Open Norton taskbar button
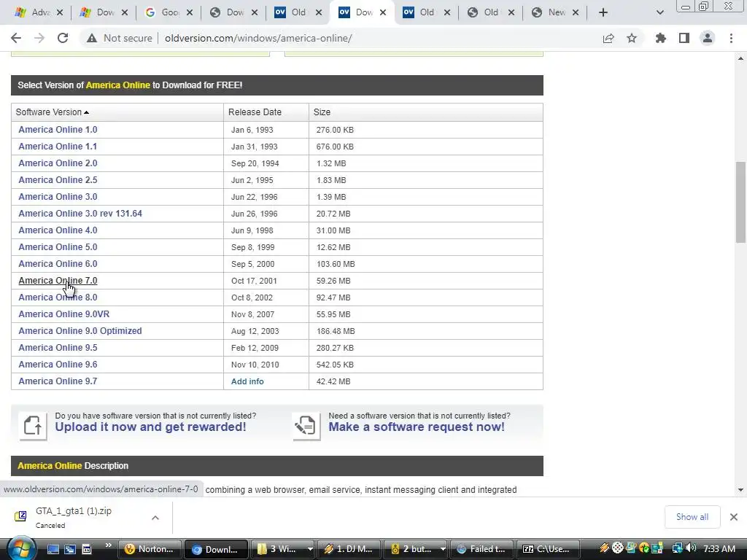Image resolution: width=747 pixels, height=560 pixels. (x=150, y=549)
